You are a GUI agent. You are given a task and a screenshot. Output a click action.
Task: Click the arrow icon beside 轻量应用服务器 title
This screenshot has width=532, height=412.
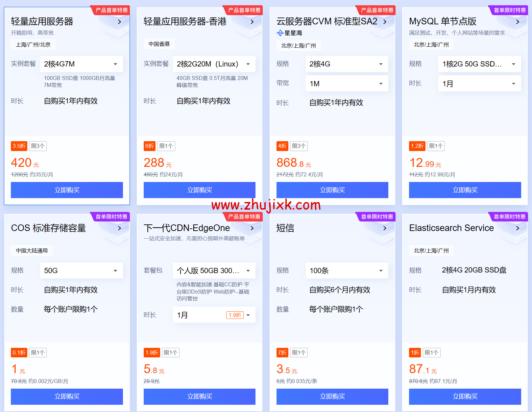click(x=119, y=22)
